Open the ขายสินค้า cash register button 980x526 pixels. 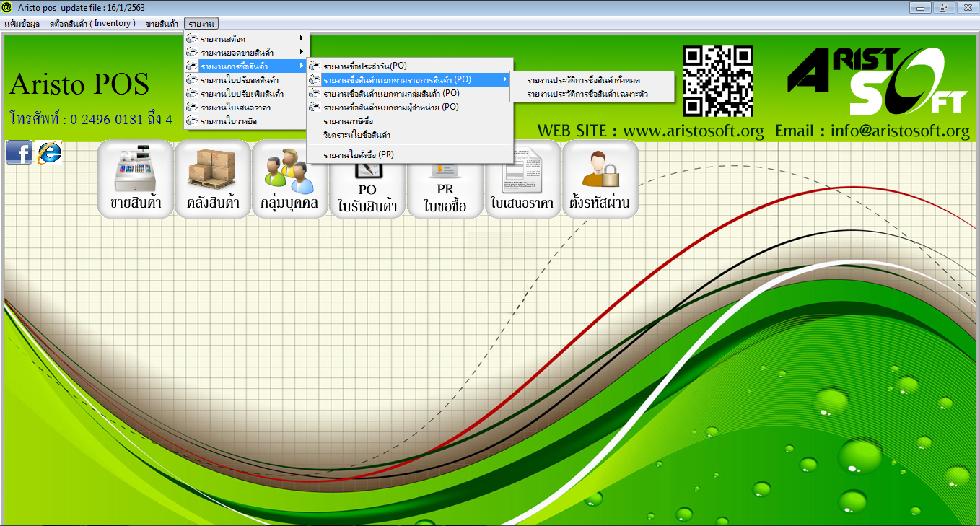[x=135, y=178]
